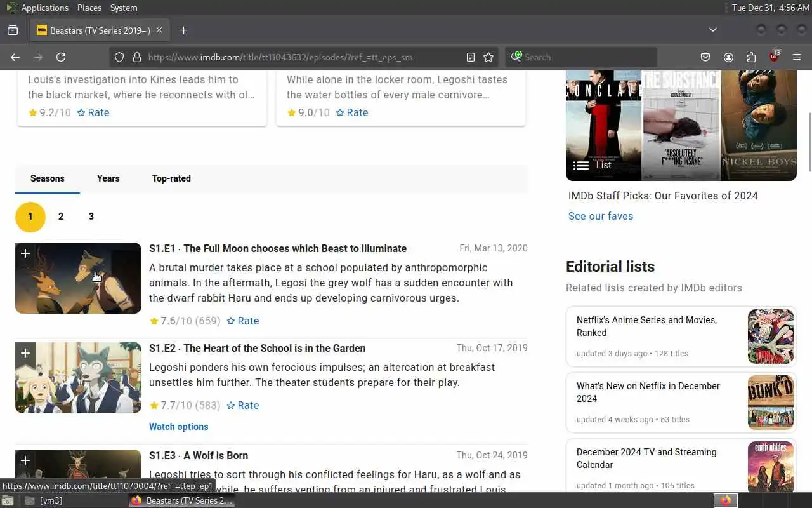Screen dimensions: 812x508
Task: Add S1.E2 to watchlist with plus icon
Action: (25, 353)
